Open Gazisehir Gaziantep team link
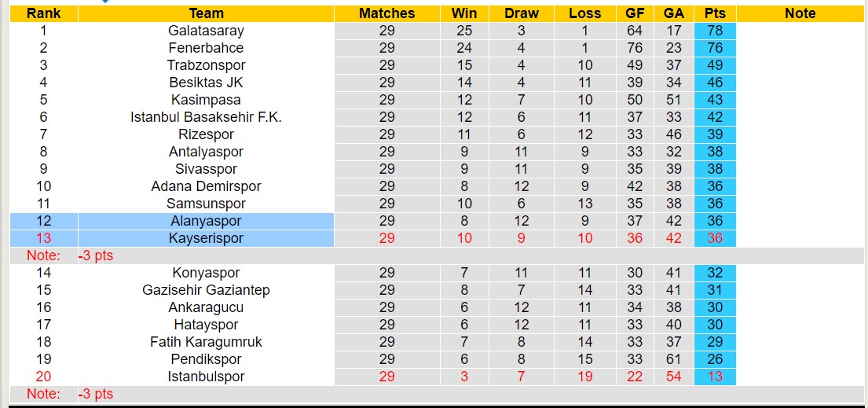 (206, 290)
